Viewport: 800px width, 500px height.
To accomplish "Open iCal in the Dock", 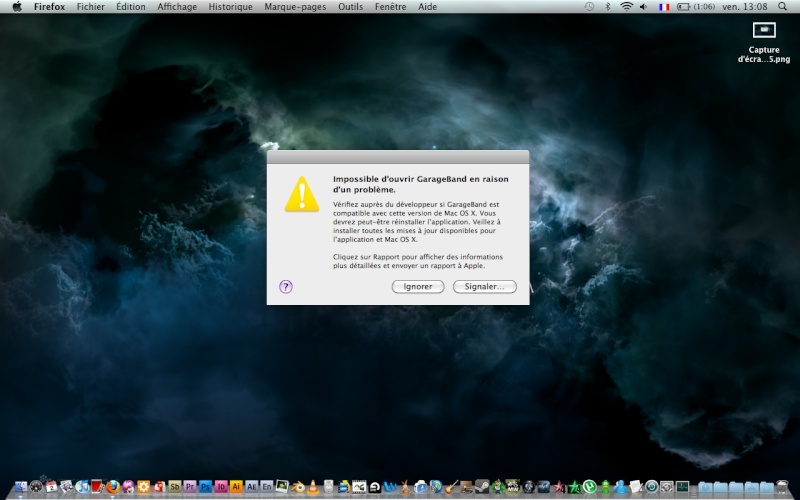I will click(x=51, y=487).
